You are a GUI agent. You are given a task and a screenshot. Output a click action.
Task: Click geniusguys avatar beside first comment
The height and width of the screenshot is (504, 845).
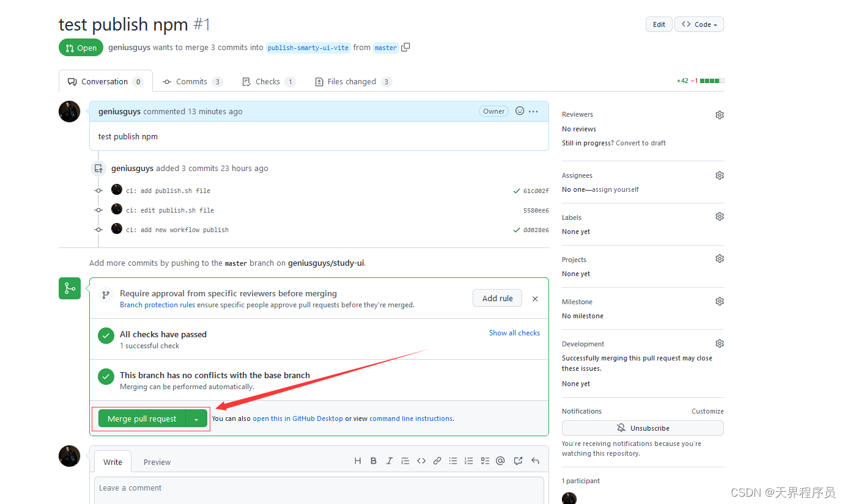tap(70, 112)
